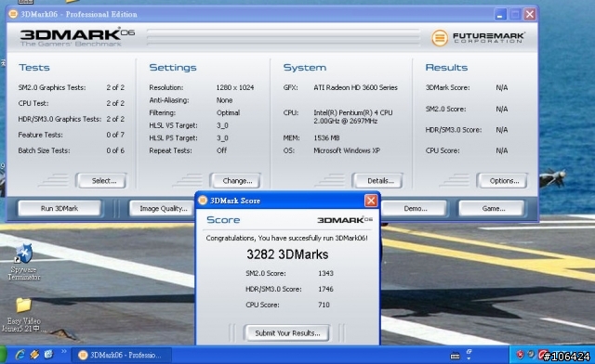Image resolution: width=595 pixels, height=364 pixels.
Task: Start benchmark with Run 3DMark
Action: [x=59, y=209]
